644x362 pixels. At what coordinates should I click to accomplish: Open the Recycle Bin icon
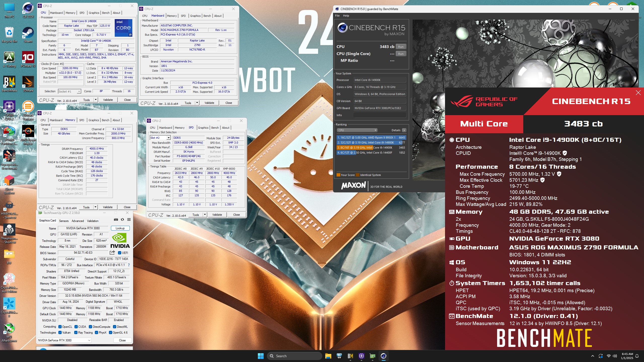pyautogui.click(x=9, y=35)
